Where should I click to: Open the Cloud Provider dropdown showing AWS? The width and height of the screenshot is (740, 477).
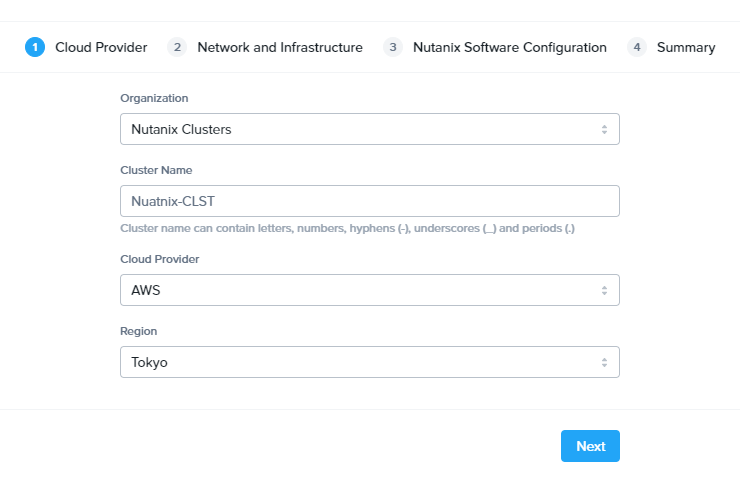point(370,290)
